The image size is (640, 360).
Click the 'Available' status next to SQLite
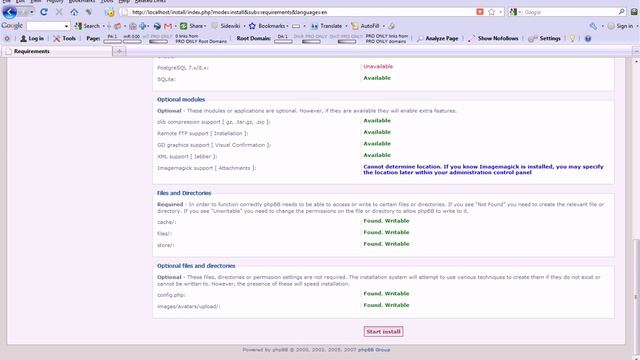[377, 78]
